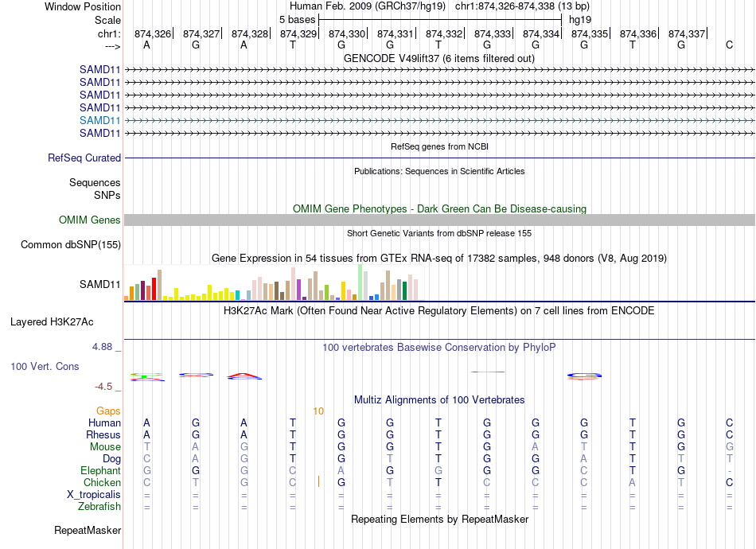Open the GTEx Gene Expression track title

click(439, 259)
